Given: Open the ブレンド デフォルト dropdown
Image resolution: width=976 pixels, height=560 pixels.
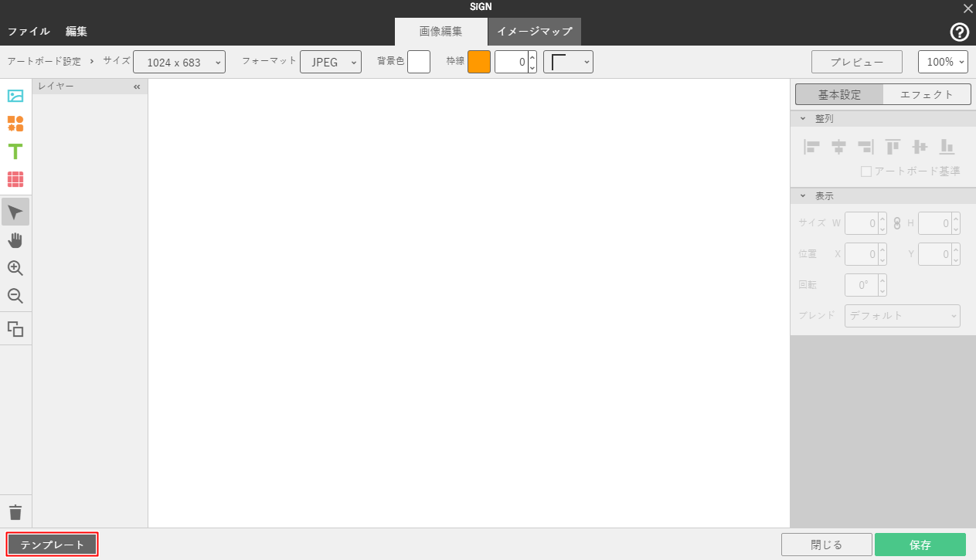Looking at the screenshot, I should click(x=903, y=315).
